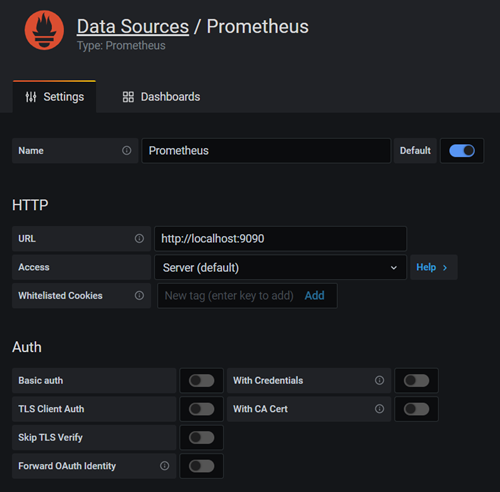Open the Access Server (default) dropdown
500x492 pixels.
pyautogui.click(x=280, y=267)
